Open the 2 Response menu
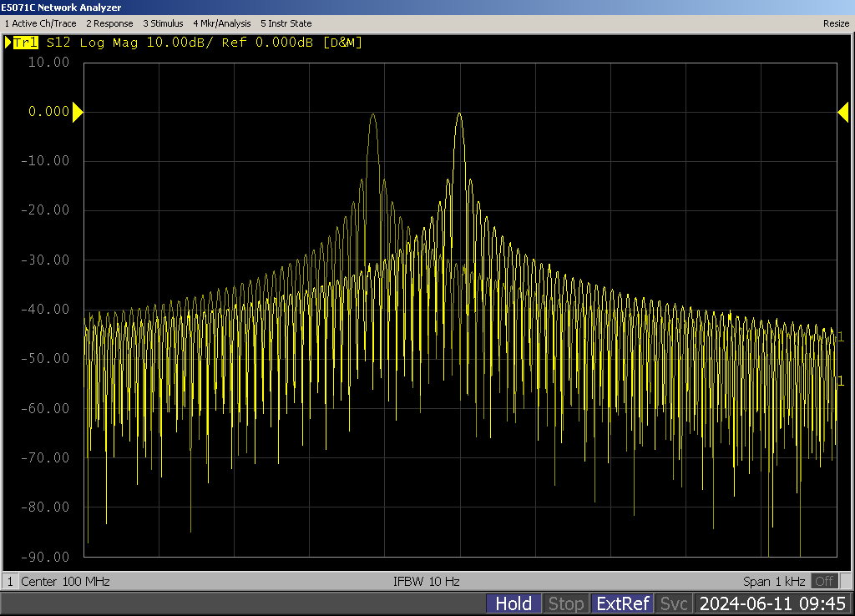The height and width of the screenshot is (616, 855). (x=109, y=23)
